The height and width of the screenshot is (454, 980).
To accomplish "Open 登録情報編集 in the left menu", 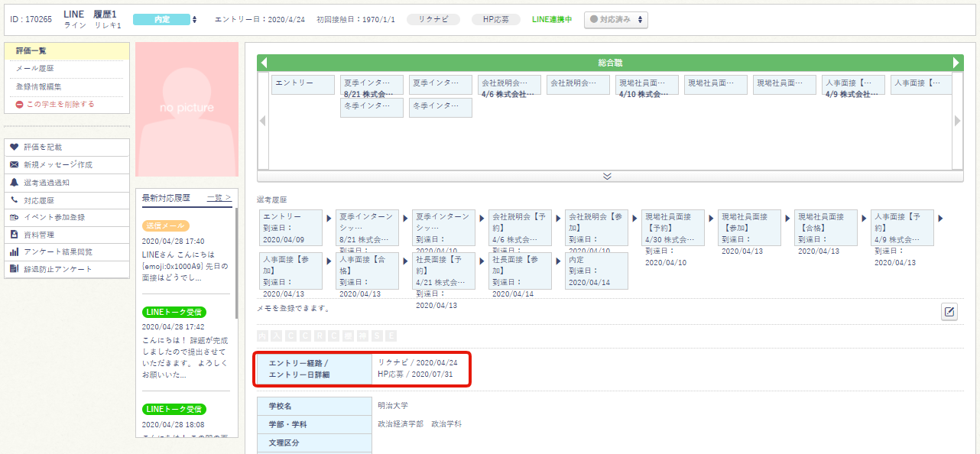I will click(38, 86).
